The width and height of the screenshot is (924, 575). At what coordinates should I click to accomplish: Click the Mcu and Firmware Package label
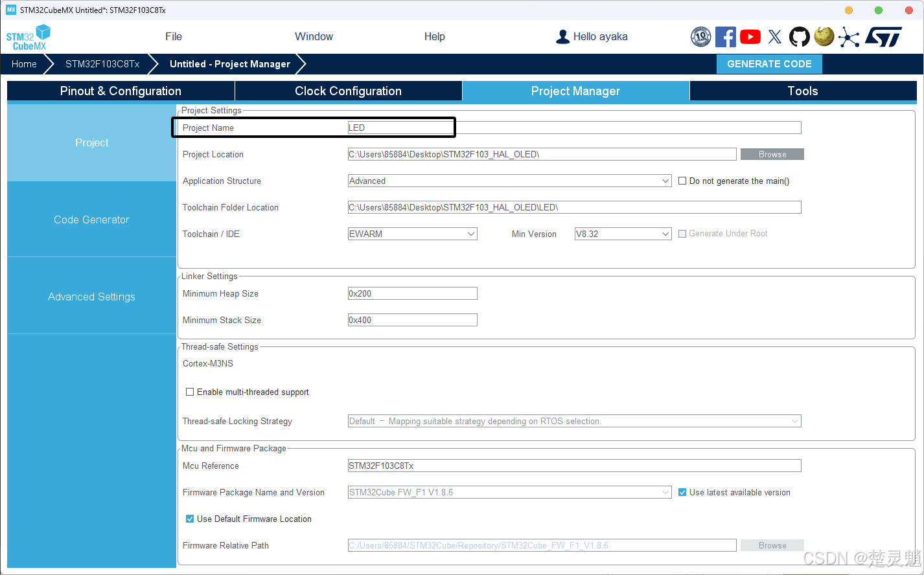point(233,448)
